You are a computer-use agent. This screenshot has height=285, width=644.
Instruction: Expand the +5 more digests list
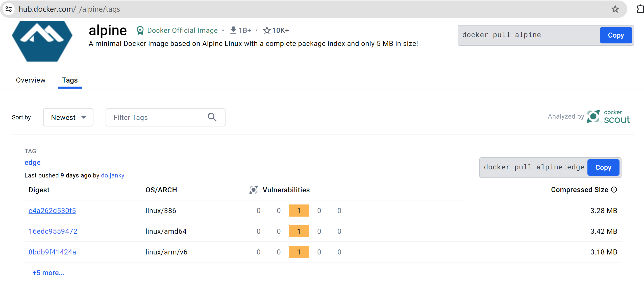(48, 273)
